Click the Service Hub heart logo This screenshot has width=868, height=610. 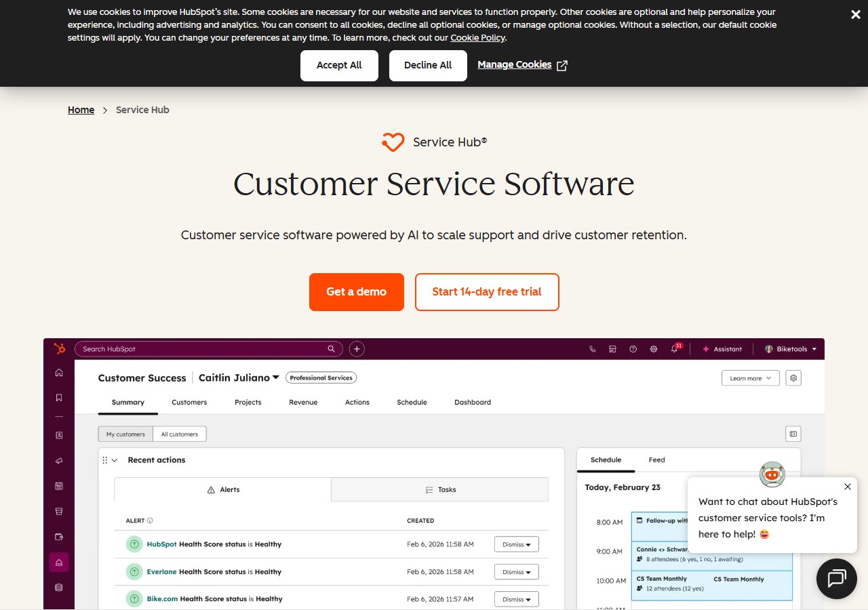pyautogui.click(x=393, y=142)
